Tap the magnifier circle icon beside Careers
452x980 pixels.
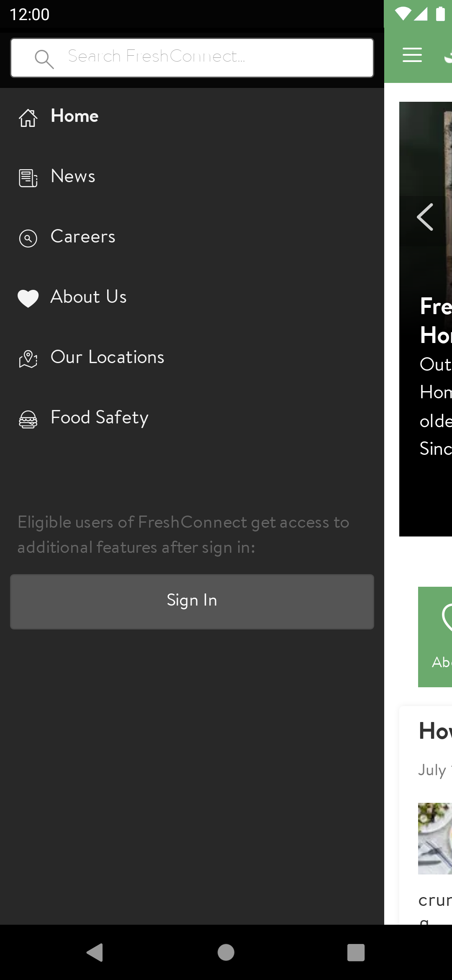click(x=28, y=238)
